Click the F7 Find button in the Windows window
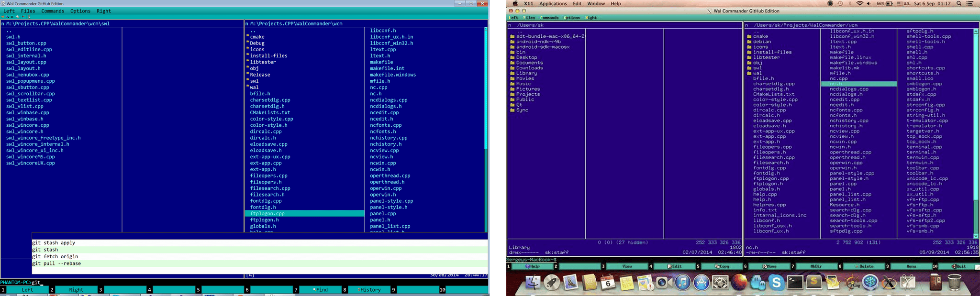Viewport: 980px width, 296px height. (322, 290)
